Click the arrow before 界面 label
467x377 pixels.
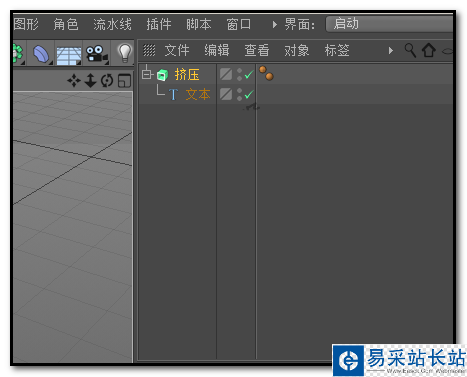click(274, 25)
